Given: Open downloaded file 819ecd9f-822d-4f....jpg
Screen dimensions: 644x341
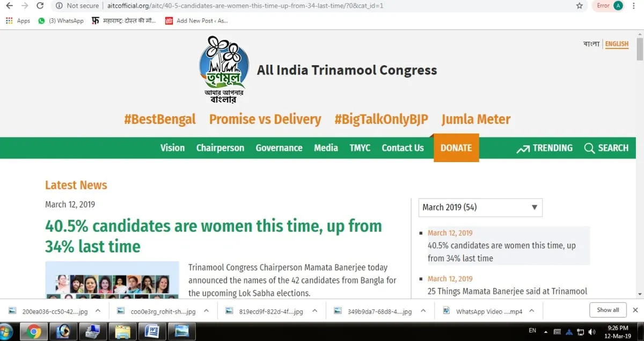Looking at the screenshot, I should tap(266, 311).
